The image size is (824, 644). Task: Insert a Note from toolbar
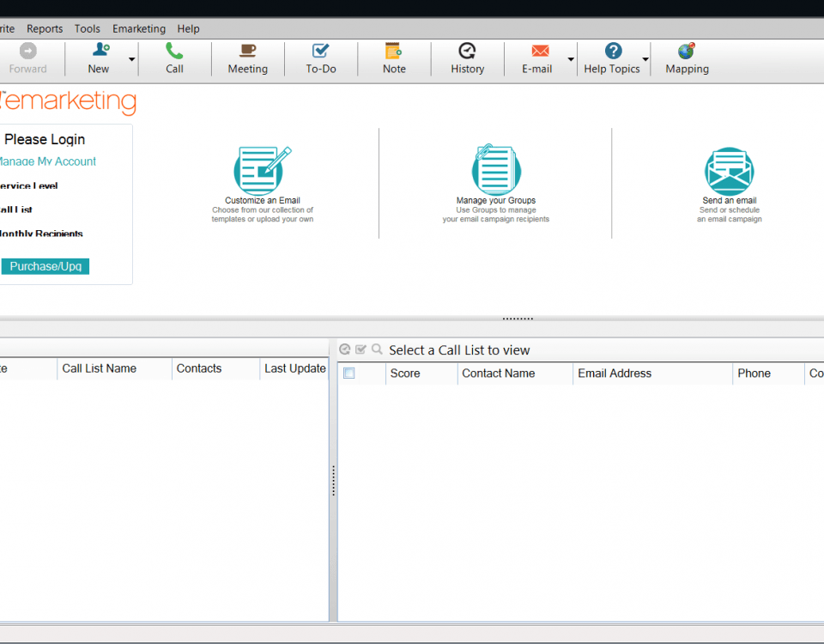click(394, 58)
